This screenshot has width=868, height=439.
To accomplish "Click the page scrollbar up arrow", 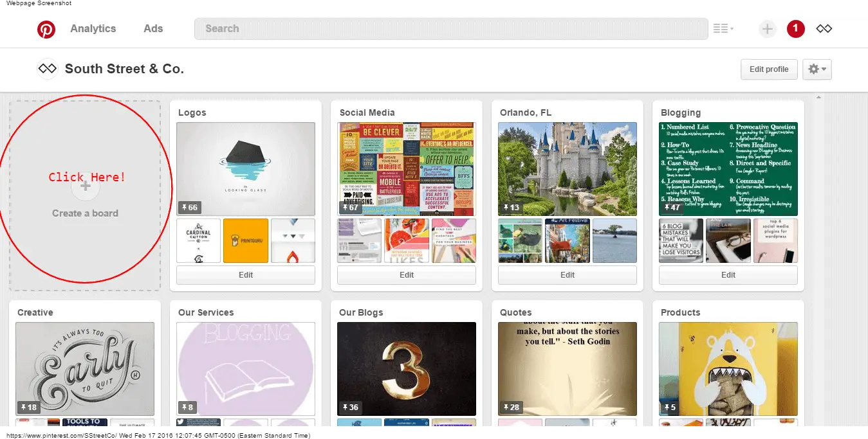I will click(818, 98).
